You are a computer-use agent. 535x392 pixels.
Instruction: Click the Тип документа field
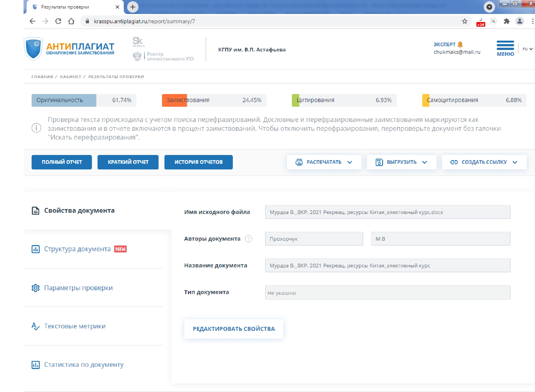tap(387, 293)
